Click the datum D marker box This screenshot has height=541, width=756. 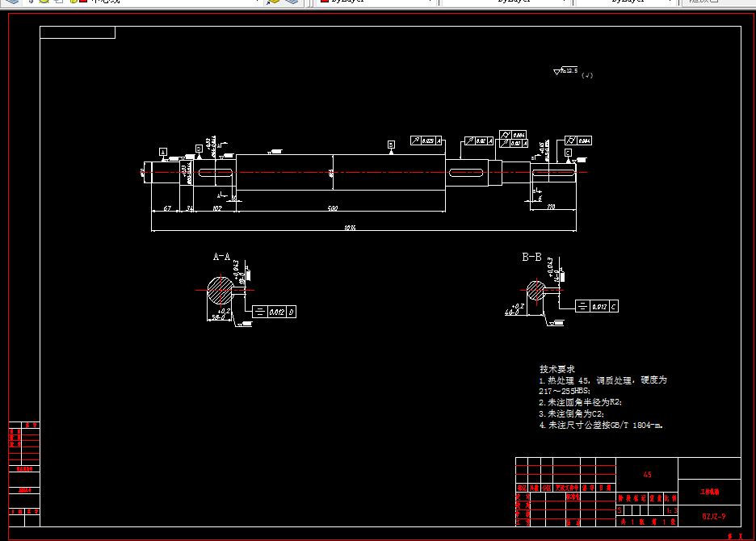tap(199, 149)
